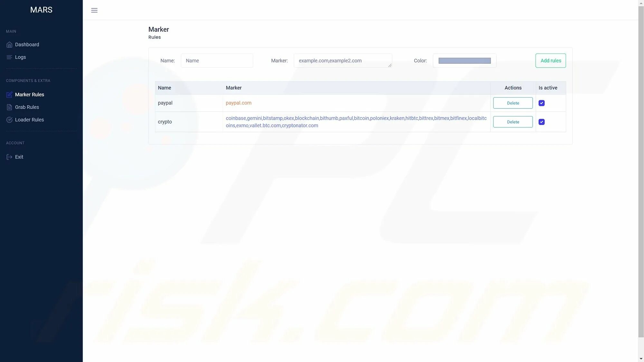The image size is (644, 362).
Task: Click the MARS logo icon
Action: click(x=41, y=10)
